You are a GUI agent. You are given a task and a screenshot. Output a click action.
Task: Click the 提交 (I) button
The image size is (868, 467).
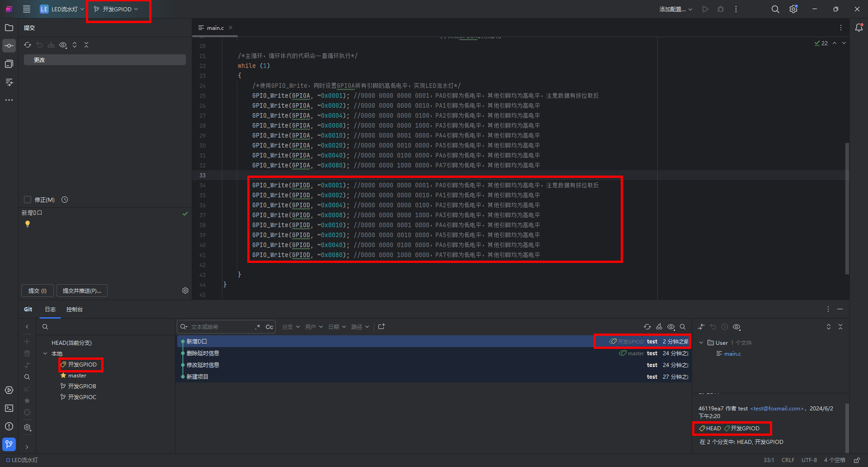point(38,291)
